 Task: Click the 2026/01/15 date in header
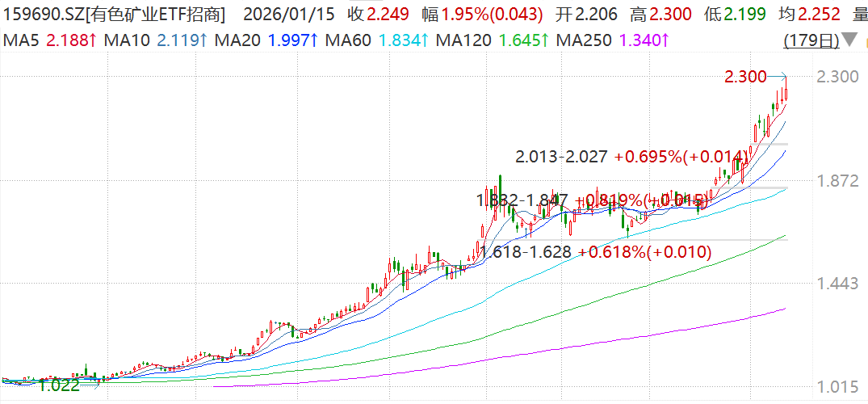[287, 14]
